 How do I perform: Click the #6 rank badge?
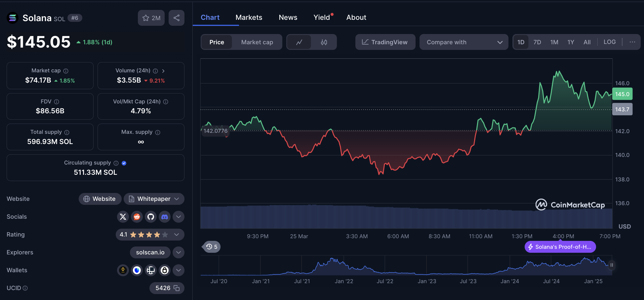75,18
